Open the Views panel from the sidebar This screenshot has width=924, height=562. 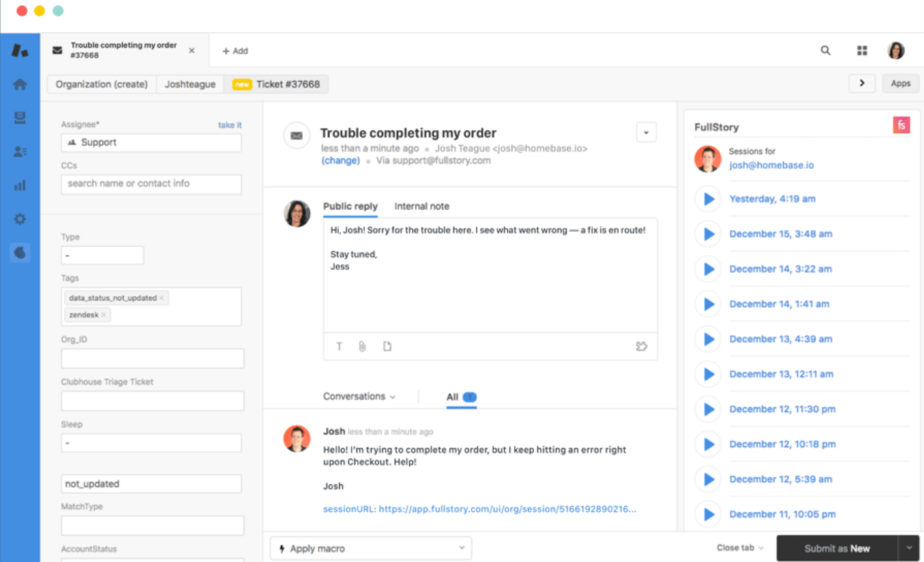tap(20, 117)
